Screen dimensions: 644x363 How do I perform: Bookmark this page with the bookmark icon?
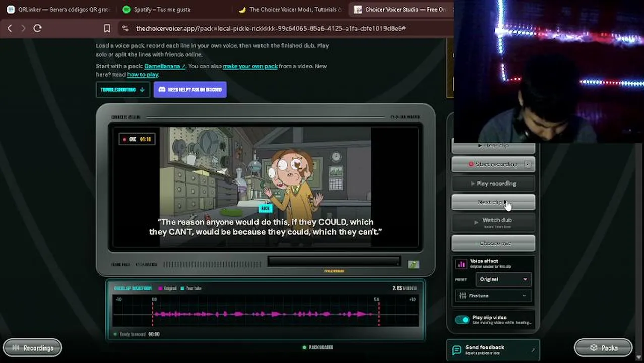point(107,28)
